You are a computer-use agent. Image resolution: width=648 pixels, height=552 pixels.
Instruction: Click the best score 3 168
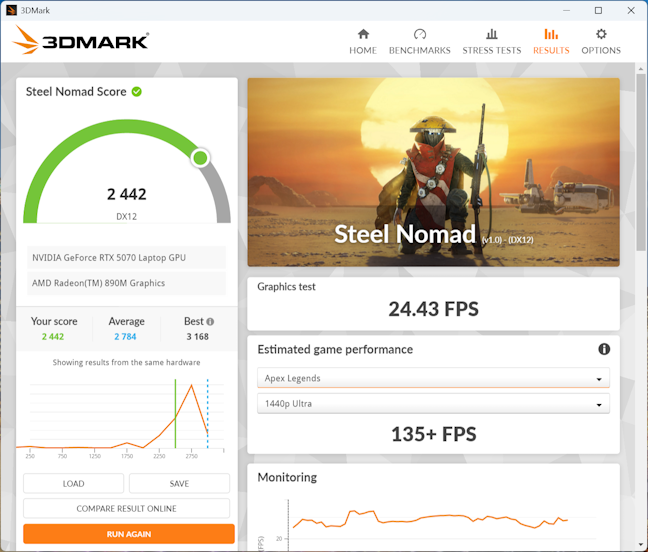click(x=198, y=337)
